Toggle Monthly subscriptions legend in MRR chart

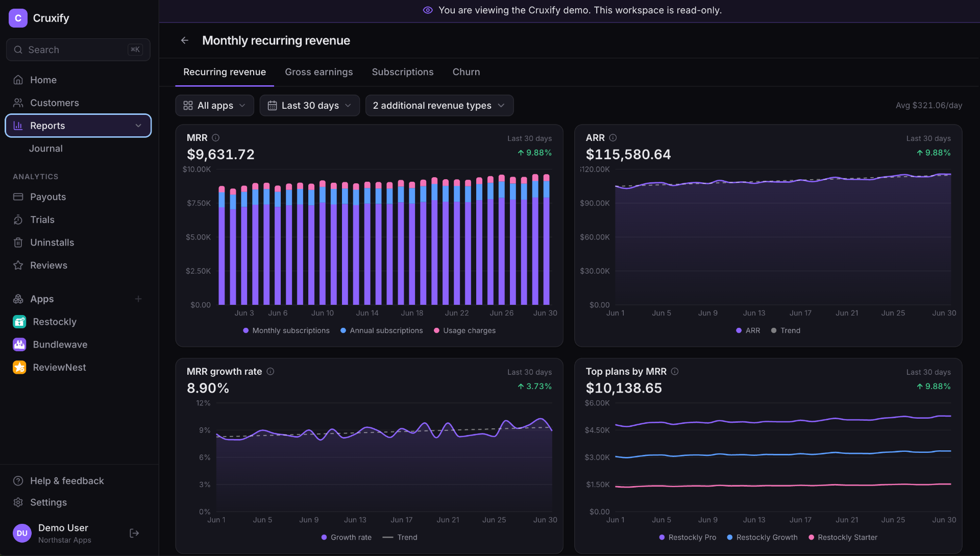point(286,331)
